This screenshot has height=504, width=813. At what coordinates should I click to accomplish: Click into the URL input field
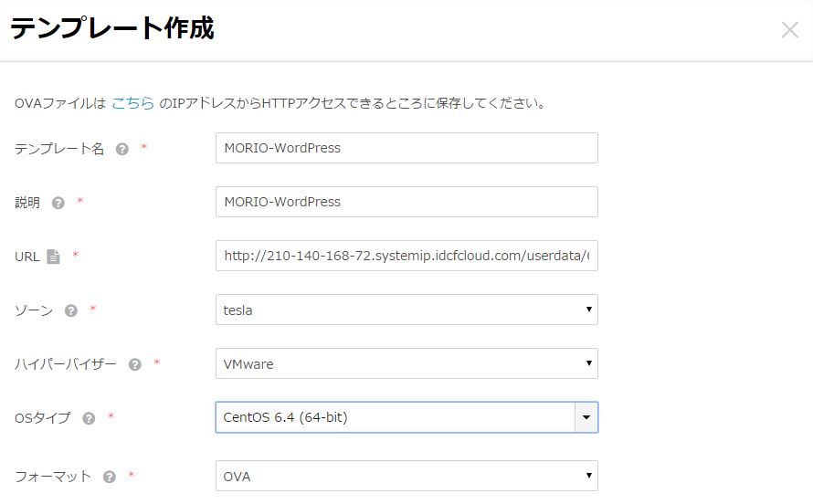tap(406, 257)
